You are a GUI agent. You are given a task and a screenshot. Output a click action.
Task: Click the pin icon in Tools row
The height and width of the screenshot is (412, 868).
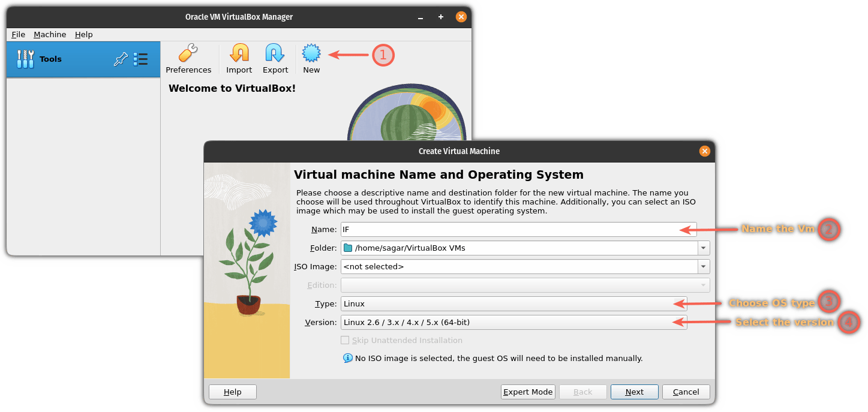pos(121,59)
